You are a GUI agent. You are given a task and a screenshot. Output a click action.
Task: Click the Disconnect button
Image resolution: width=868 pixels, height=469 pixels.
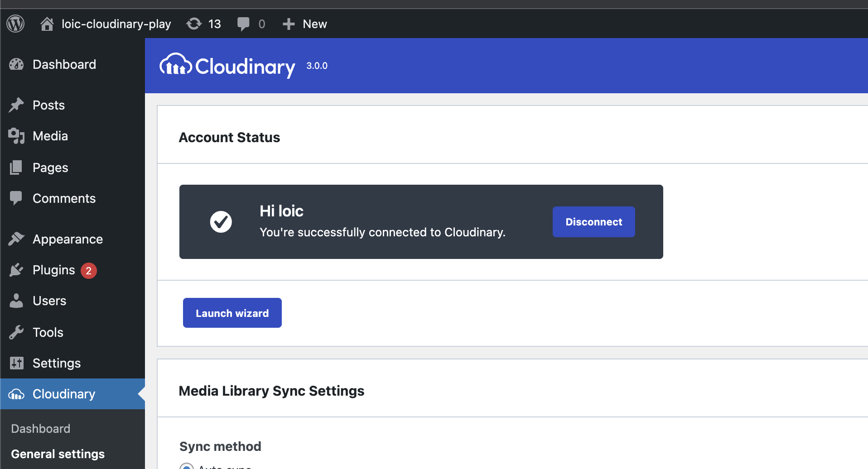594,222
